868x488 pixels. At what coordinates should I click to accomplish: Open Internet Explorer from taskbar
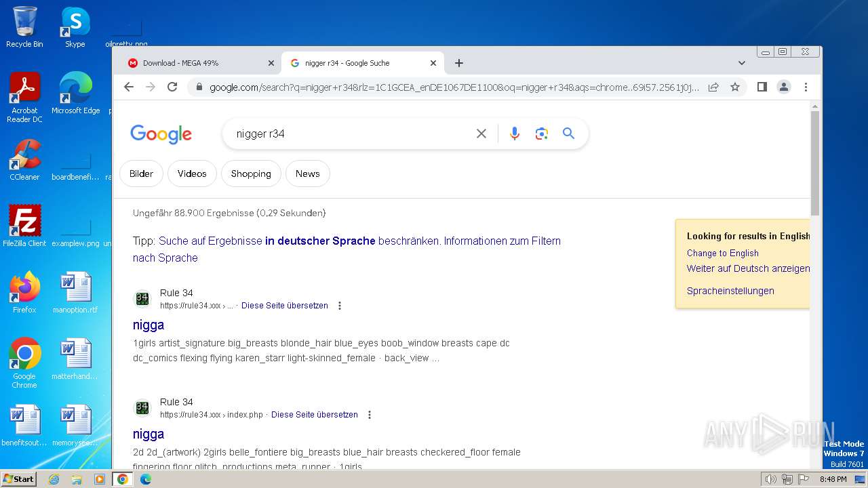pos(54,479)
